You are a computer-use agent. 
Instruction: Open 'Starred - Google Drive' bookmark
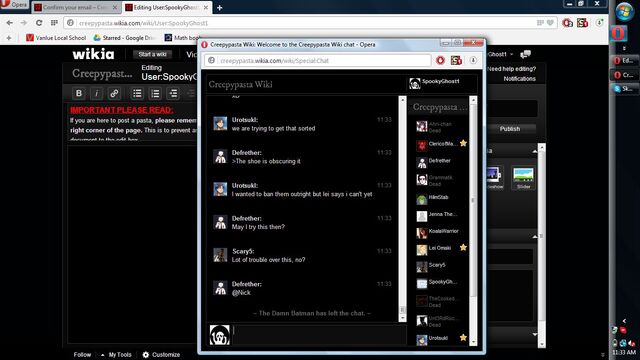click(125, 38)
